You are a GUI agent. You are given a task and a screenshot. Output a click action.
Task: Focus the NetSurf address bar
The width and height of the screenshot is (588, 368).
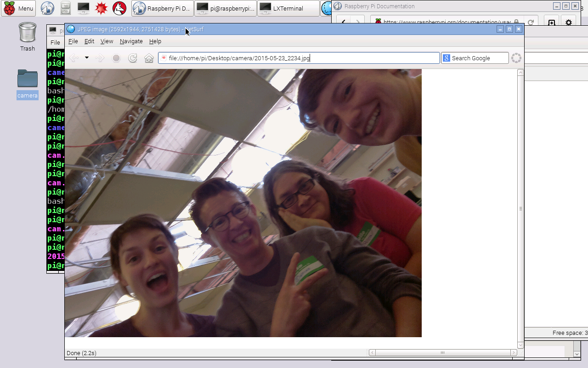pos(299,58)
